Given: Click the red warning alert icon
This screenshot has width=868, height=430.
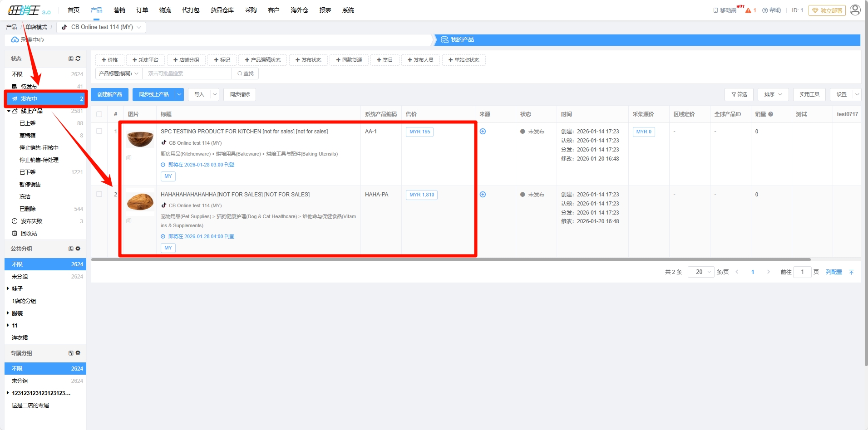Looking at the screenshot, I should pos(748,10).
